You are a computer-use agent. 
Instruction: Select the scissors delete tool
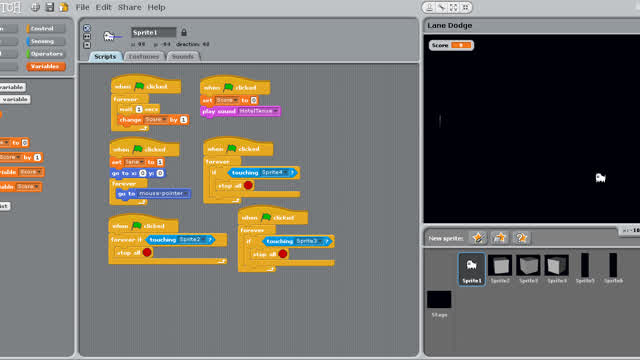pos(441,7)
